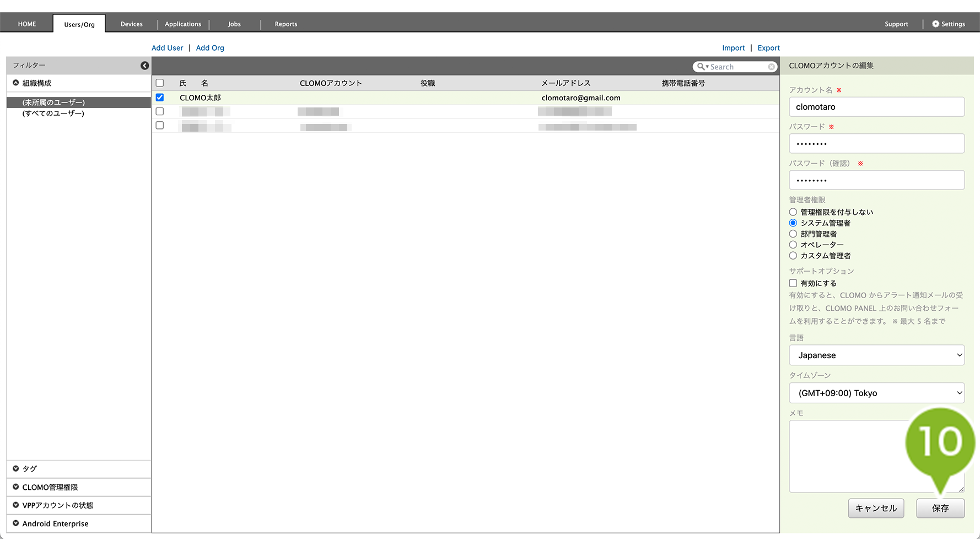Clear the search box with the x icon
Viewport: 980px width, 551px height.
point(771,67)
